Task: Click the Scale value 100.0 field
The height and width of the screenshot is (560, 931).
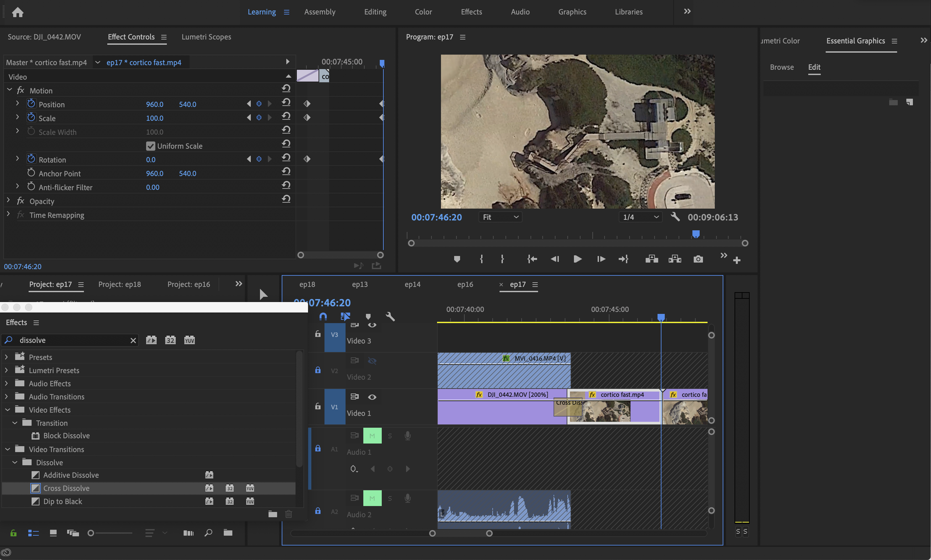Action: tap(155, 118)
